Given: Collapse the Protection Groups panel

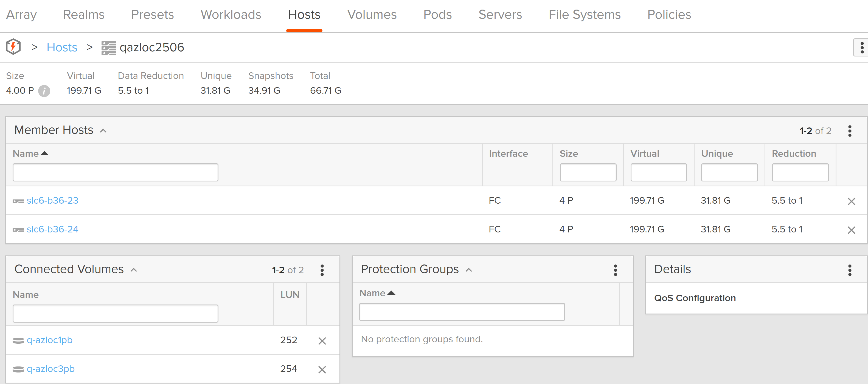Looking at the screenshot, I should tap(469, 269).
